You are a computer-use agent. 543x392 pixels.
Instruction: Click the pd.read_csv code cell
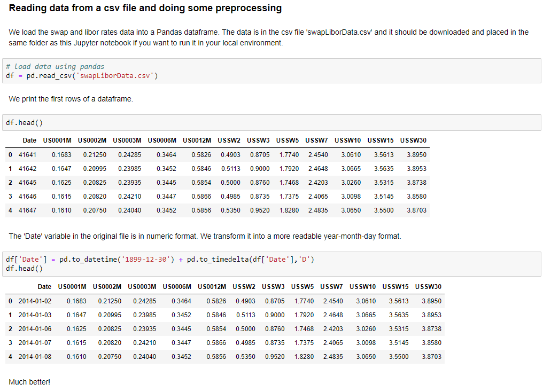tap(271, 71)
